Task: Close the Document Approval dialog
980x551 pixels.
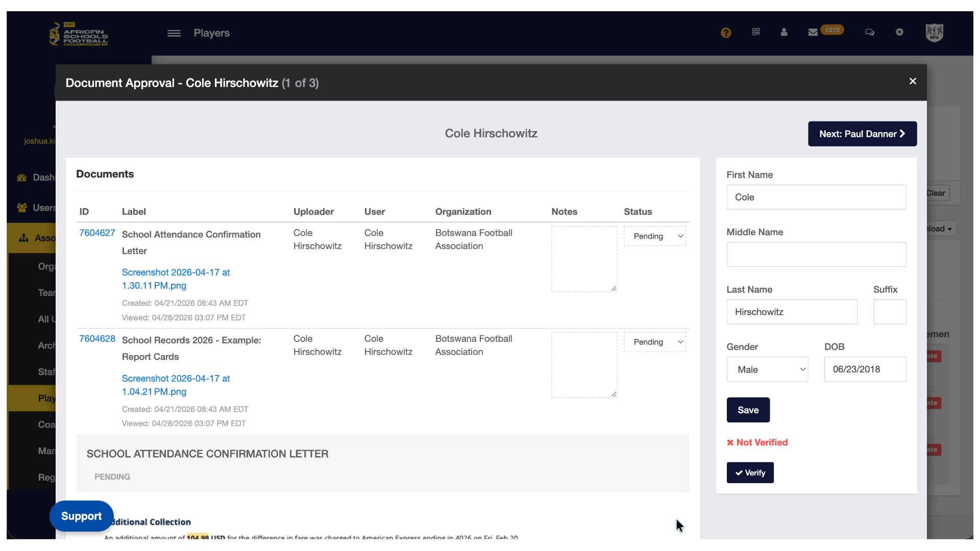Action: coord(913,82)
